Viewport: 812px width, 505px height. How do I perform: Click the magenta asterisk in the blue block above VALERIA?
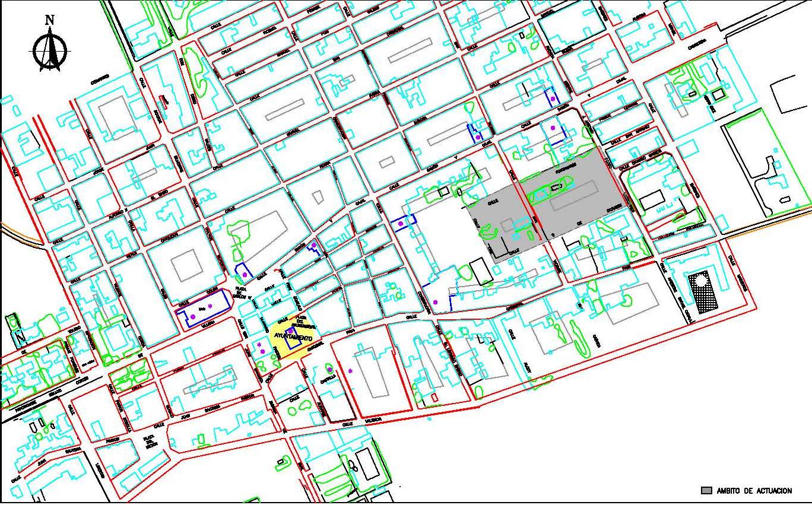click(x=210, y=306)
